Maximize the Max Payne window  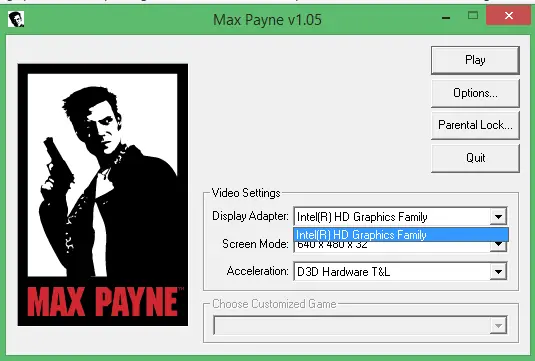click(473, 15)
